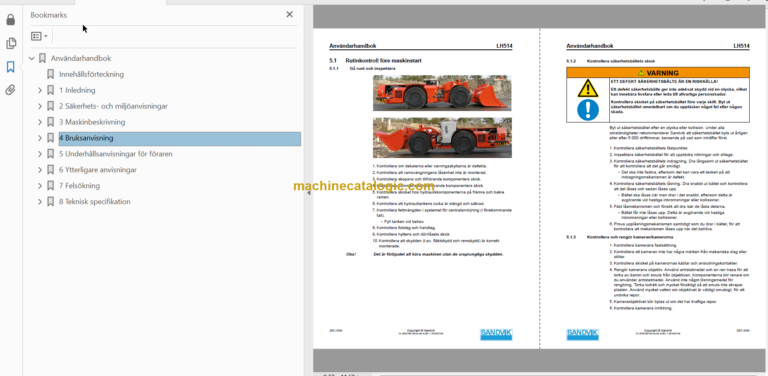
Task: Click the blue mandatory action symbol
Action: (x=588, y=110)
